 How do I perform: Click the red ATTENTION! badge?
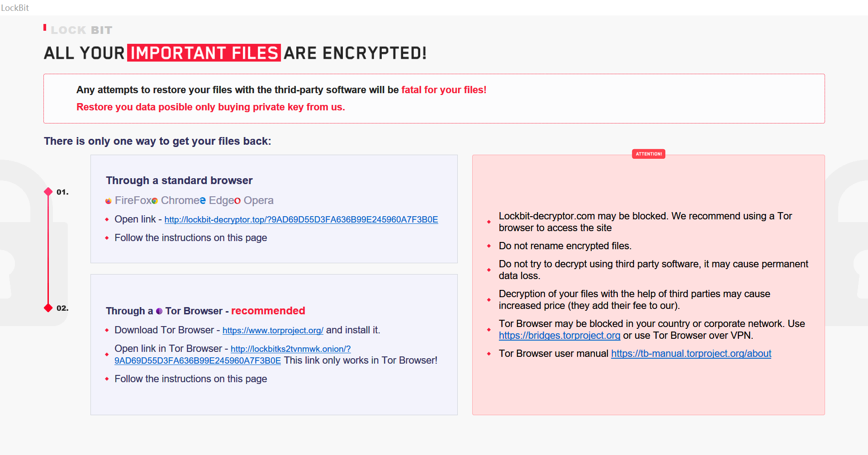(x=649, y=154)
